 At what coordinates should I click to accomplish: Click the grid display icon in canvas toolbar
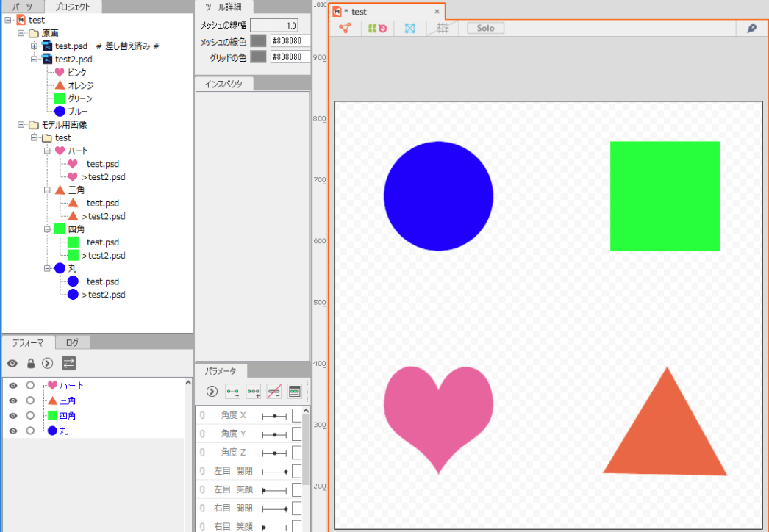(443, 28)
